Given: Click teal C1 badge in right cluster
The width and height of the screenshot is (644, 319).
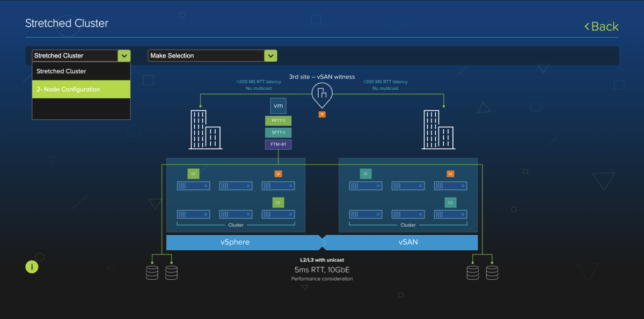Looking at the screenshot, I should [x=365, y=174].
